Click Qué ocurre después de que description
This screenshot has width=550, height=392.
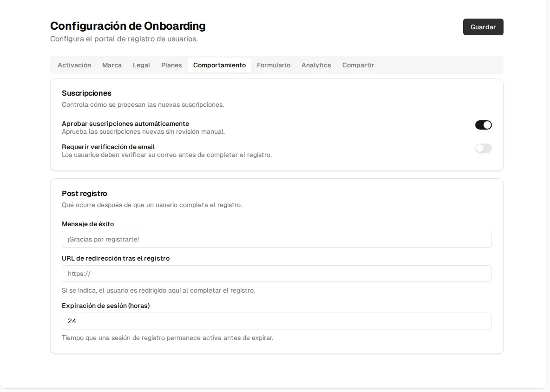(x=152, y=205)
